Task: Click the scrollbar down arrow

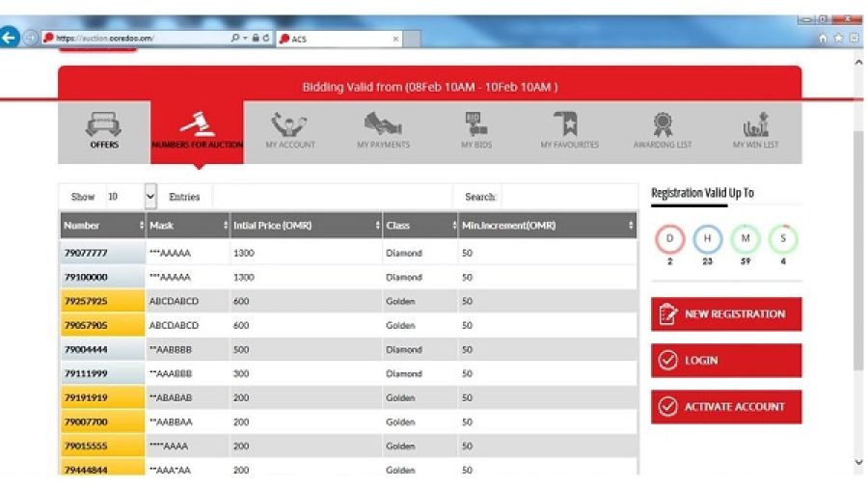Action: point(858,462)
